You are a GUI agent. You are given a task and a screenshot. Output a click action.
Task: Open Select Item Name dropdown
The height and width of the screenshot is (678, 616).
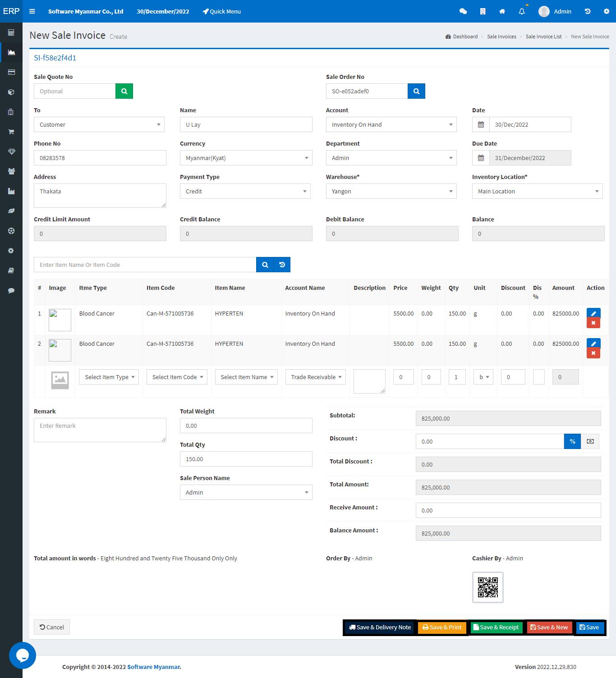246,377
